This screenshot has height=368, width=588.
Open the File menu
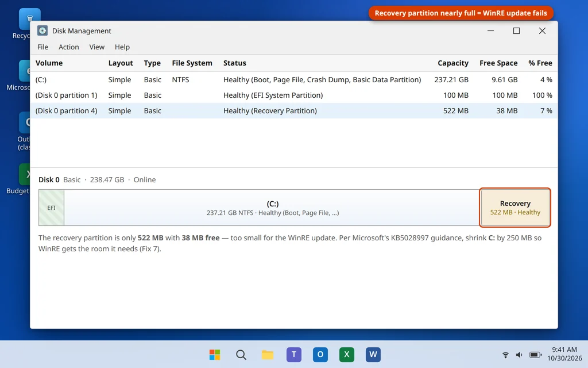pyautogui.click(x=42, y=47)
